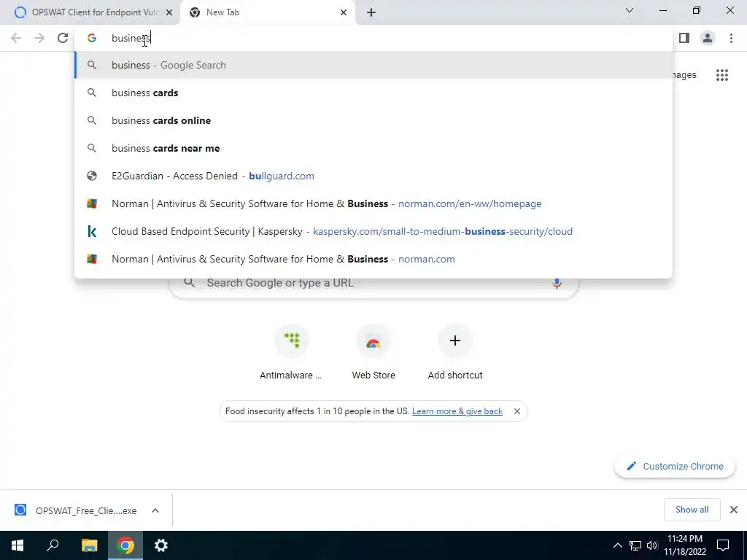
Task: Open Web Store shortcut tile
Action: click(373, 353)
